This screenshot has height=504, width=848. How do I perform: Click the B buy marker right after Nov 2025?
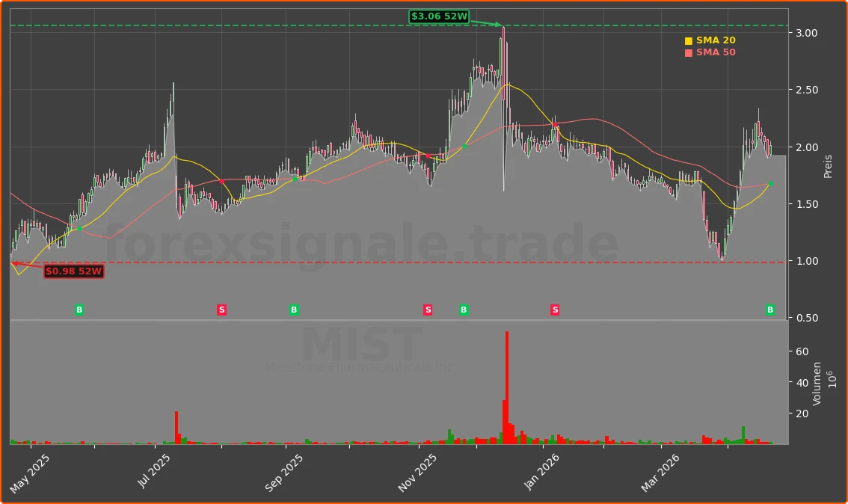464,310
